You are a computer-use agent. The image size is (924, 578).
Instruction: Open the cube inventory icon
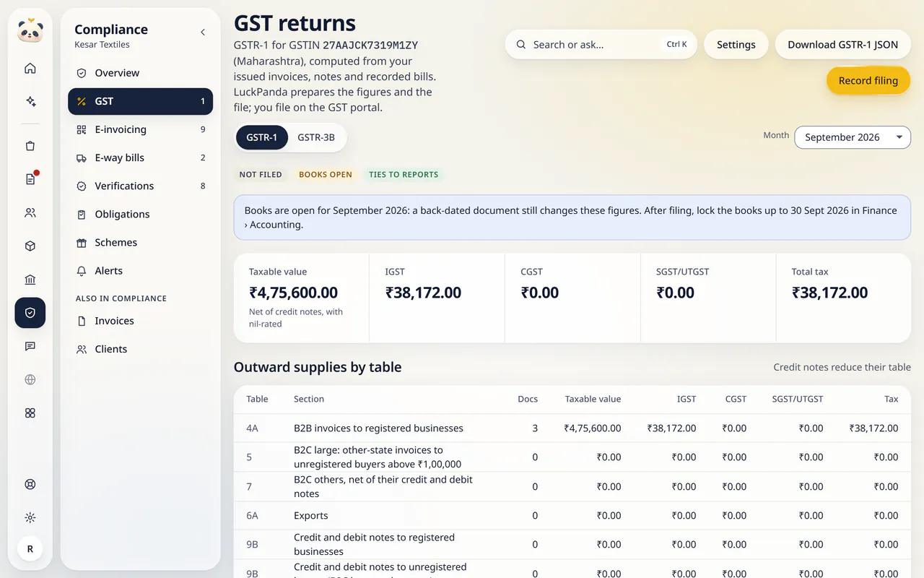coord(30,246)
